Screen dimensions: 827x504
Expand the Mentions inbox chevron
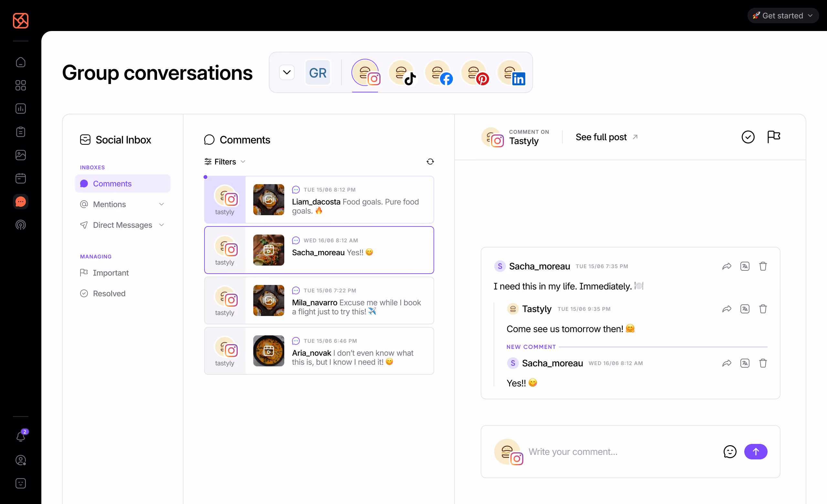pos(162,205)
